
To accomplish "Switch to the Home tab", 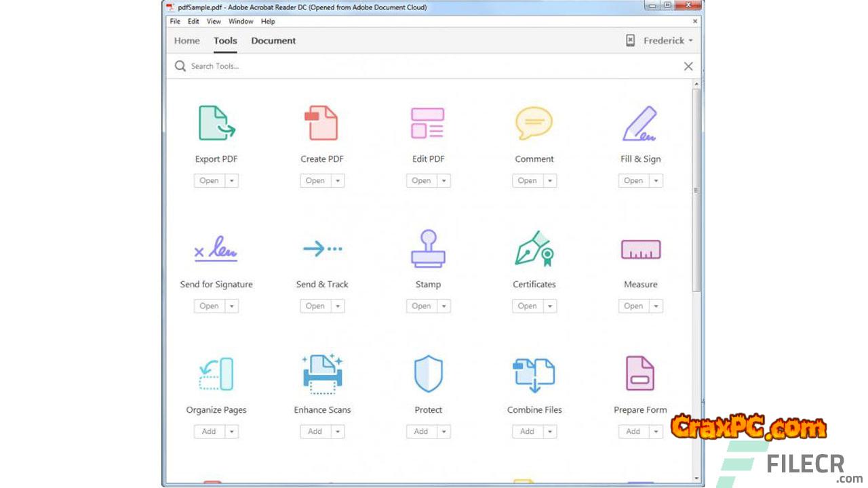I will (186, 41).
